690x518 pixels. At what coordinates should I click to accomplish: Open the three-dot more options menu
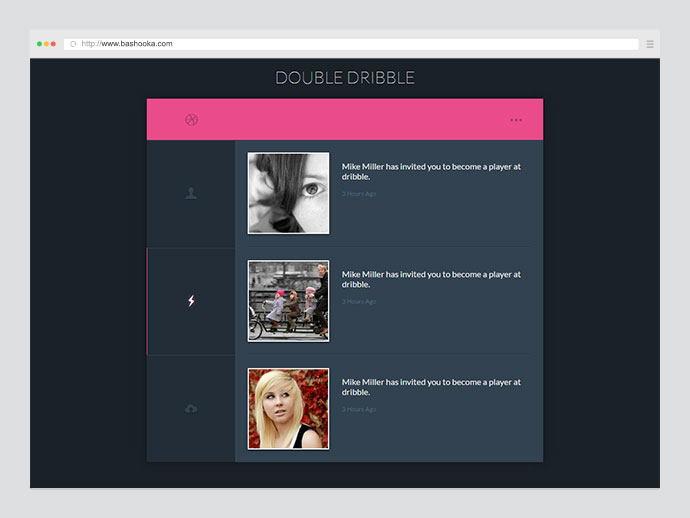click(x=516, y=120)
